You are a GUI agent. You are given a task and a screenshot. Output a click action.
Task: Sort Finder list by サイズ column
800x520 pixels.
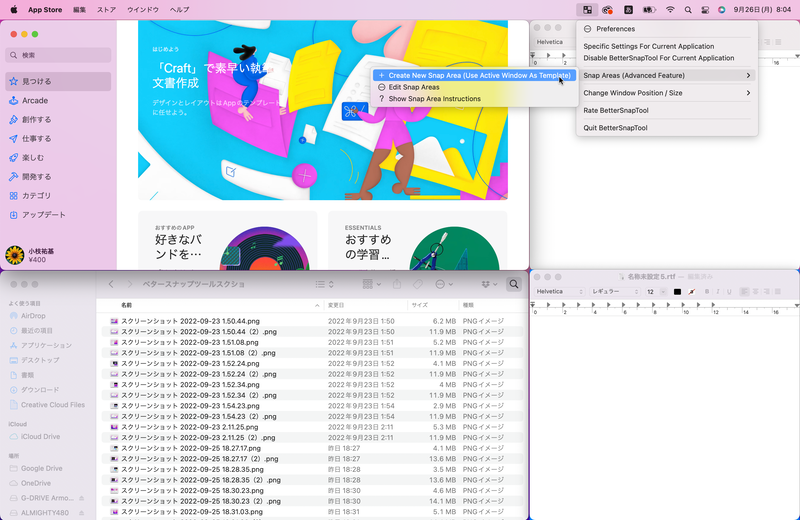[434, 305]
